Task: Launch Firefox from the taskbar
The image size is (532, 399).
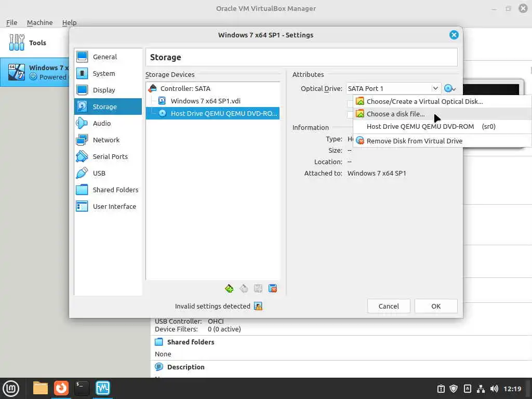Action: (x=61, y=388)
